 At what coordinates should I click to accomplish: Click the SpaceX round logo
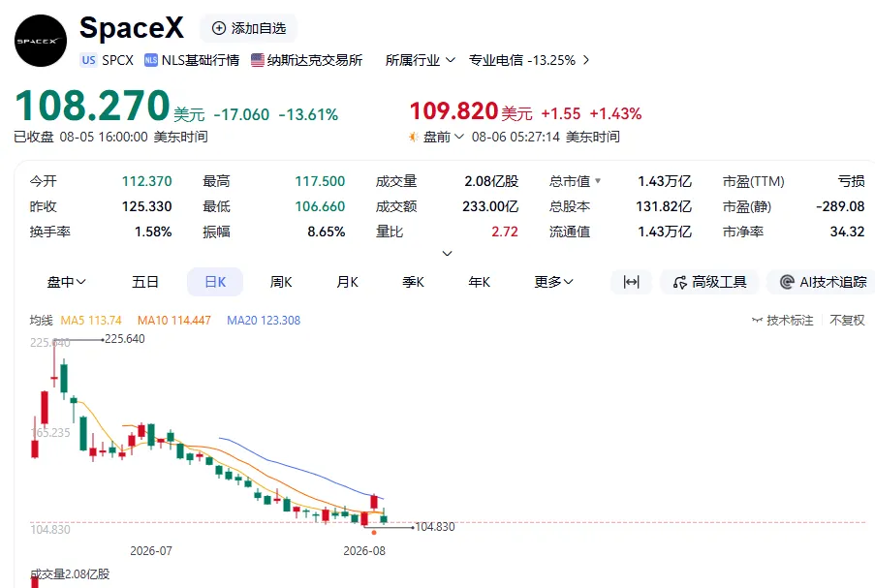tap(40, 41)
